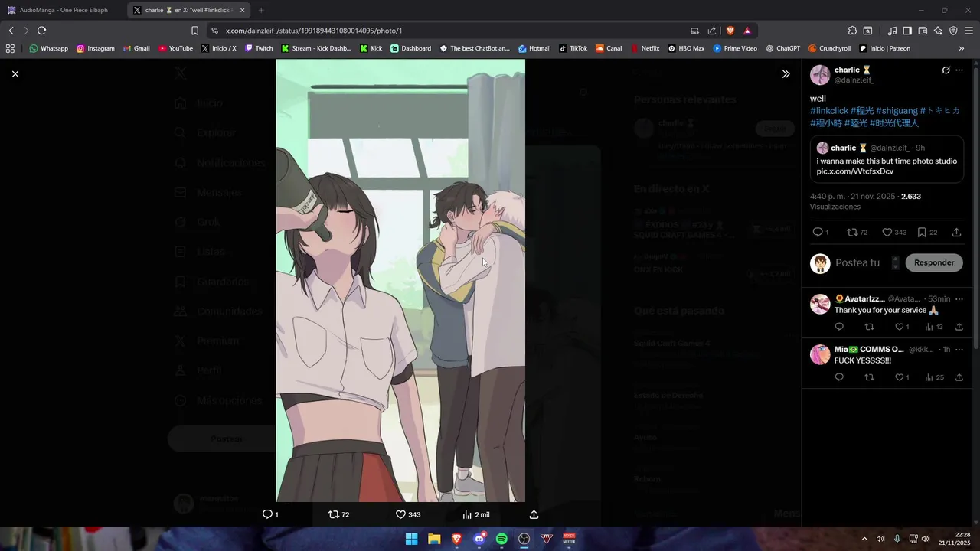Reload the current page
This screenshot has width=980, height=551.
click(x=41, y=31)
